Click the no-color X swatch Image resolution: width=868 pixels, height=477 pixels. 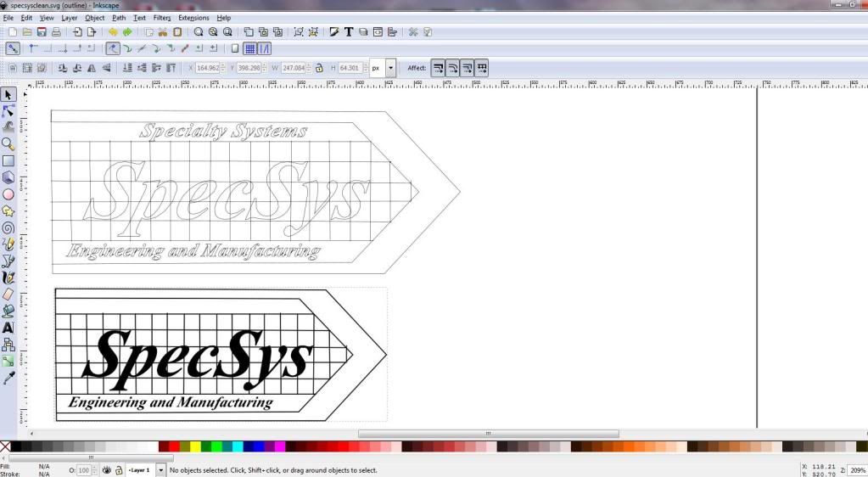(x=5, y=446)
